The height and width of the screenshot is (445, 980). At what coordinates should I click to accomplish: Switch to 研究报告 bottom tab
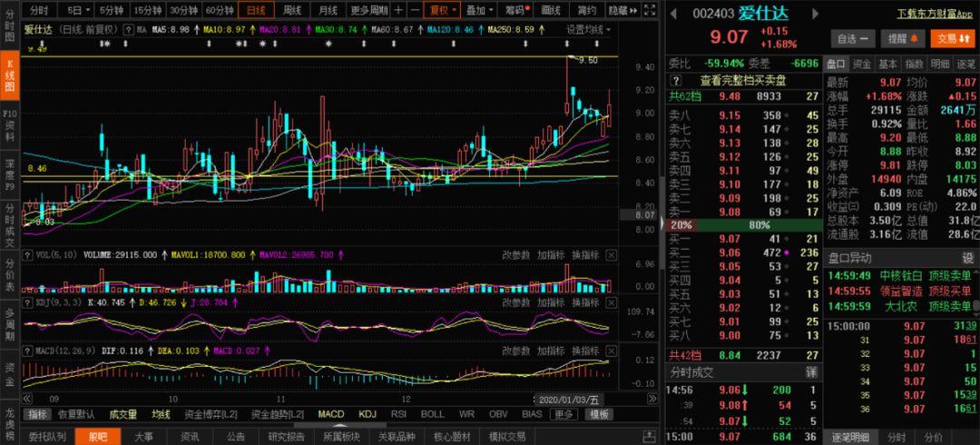pyautogui.click(x=286, y=436)
